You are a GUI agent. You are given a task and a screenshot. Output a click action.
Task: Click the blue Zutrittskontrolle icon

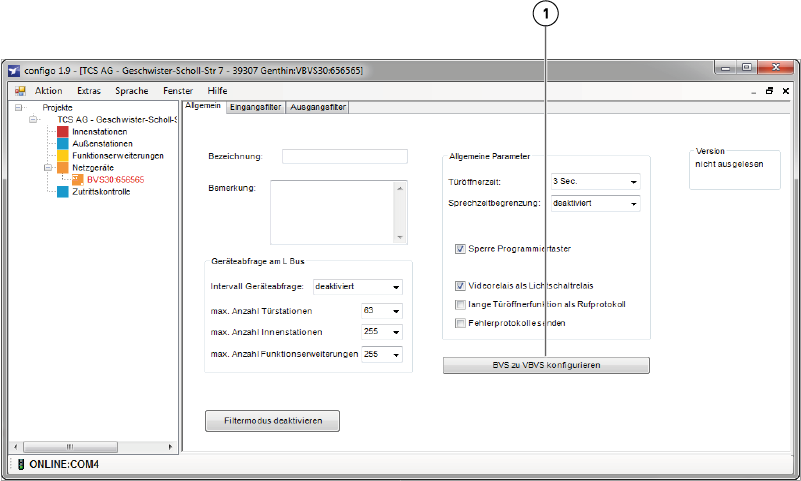pyautogui.click(x=64, y=192)
